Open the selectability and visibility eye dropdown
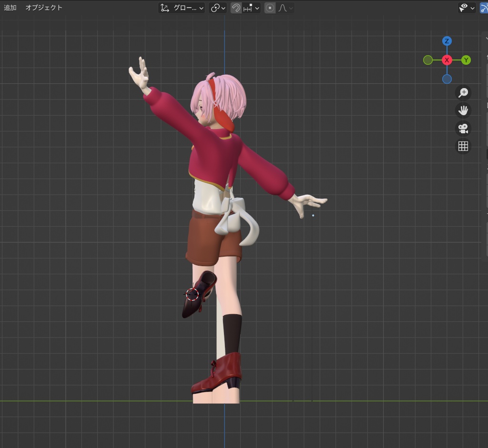This screenshot has width=488, height=448. [x=466, y=8]
